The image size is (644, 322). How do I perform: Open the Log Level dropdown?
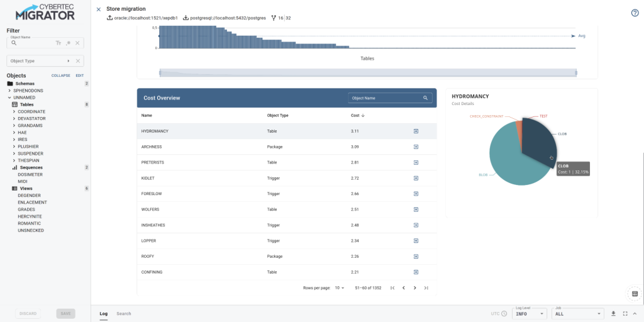click(x=529, y=313)
